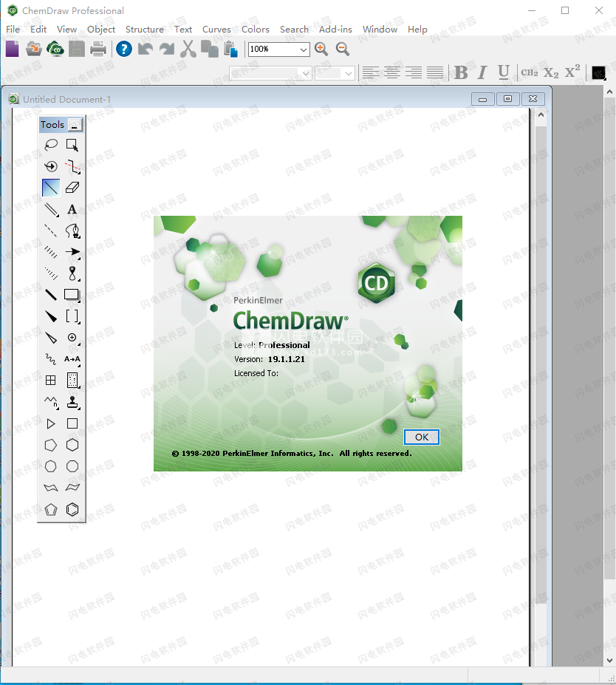This screenshot has height=685, width=616.
Task: Select the Text tool in Tools palette
Action: tap(72, 209)
